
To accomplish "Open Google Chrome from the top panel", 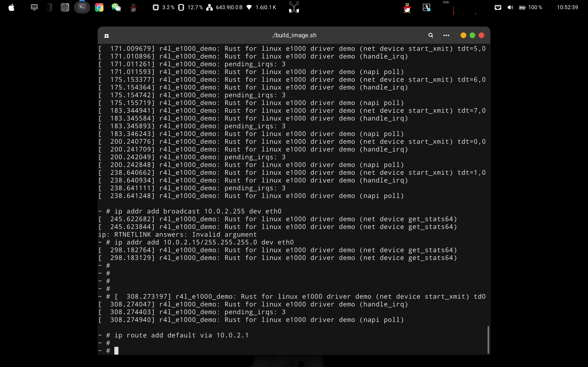I will [99, 8].
